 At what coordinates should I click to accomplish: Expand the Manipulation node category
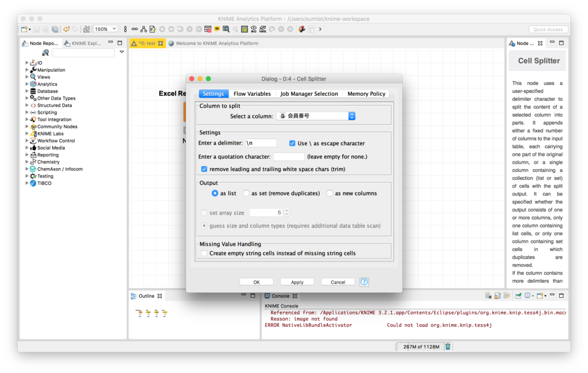(x=27, y=70)
